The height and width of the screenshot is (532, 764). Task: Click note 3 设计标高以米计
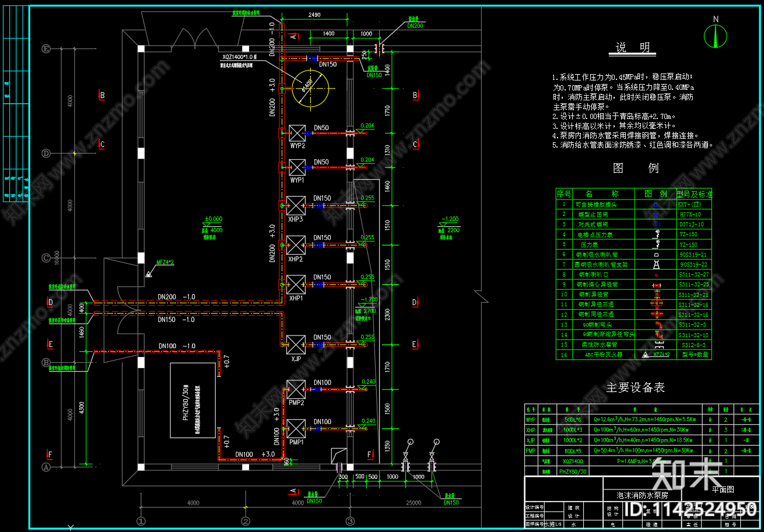coord(614,125)
